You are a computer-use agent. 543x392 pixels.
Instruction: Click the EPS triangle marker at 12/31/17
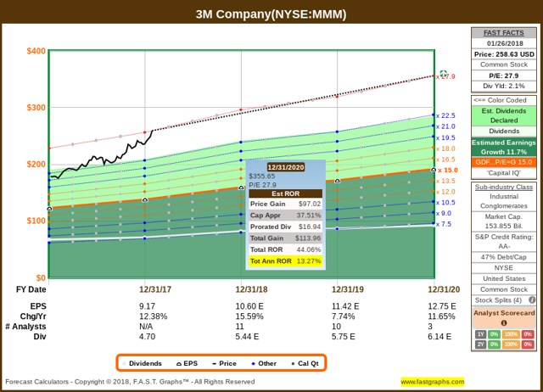coord(145,199)
